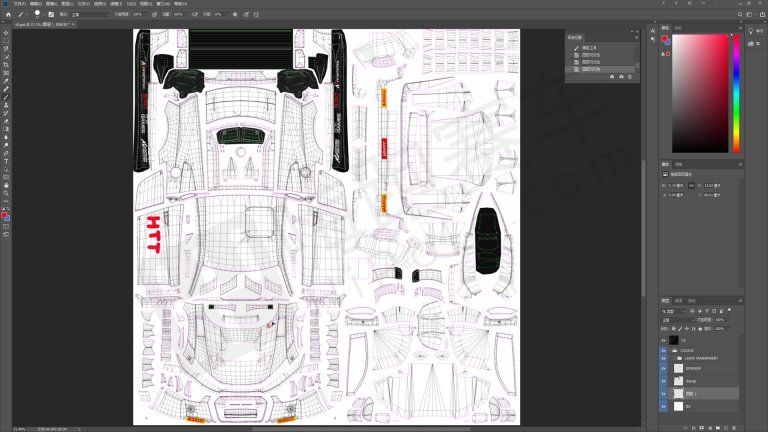Enable airbrush-style build-up icon

pyautogui.click(x=194, y=15)
